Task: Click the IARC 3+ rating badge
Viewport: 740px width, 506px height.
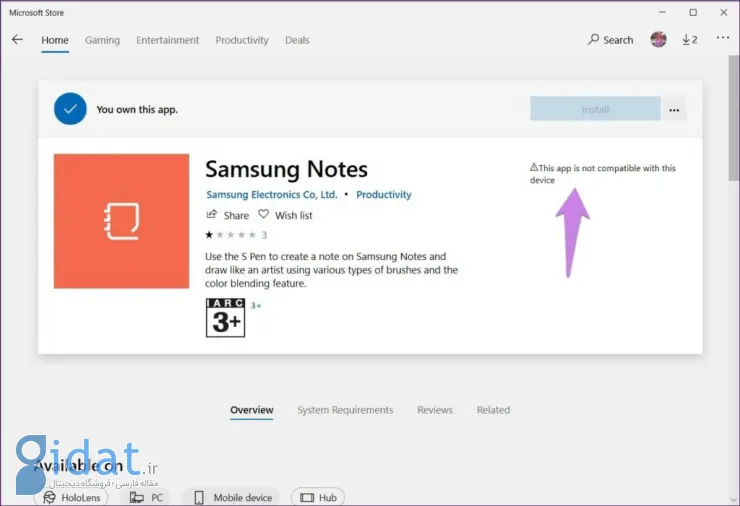Action: [x=225, y=318]
